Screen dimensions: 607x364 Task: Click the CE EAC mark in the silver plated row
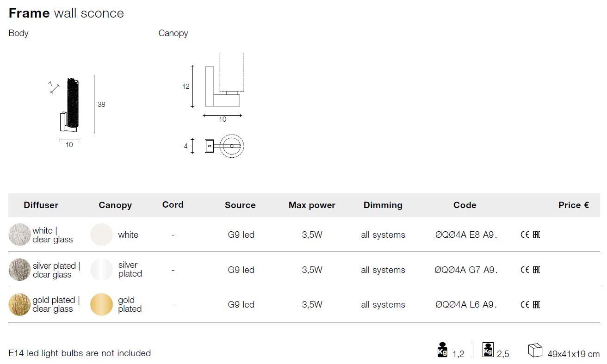[530, 270]
